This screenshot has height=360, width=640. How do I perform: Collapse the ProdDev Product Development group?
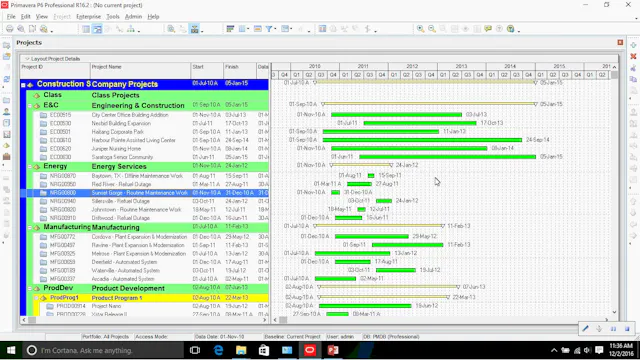point(30,288)
